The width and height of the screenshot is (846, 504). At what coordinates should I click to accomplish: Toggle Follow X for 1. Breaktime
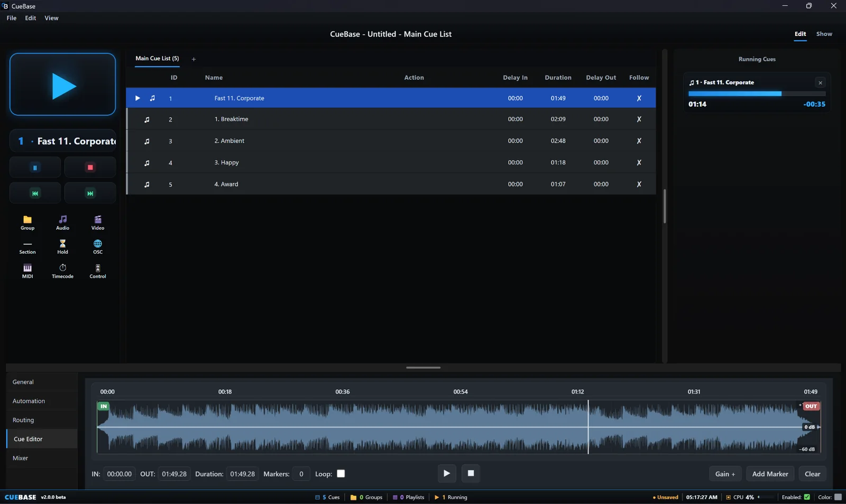coord(639,119)
